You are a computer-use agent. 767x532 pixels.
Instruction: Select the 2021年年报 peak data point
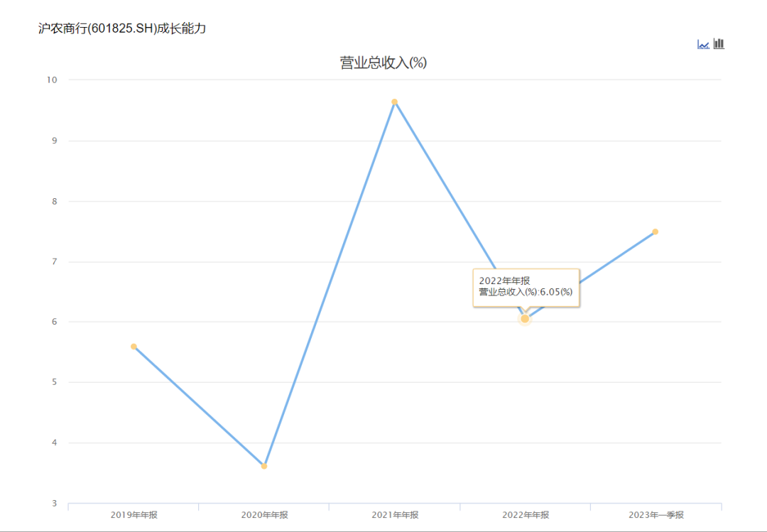click(x=394, y=102)
